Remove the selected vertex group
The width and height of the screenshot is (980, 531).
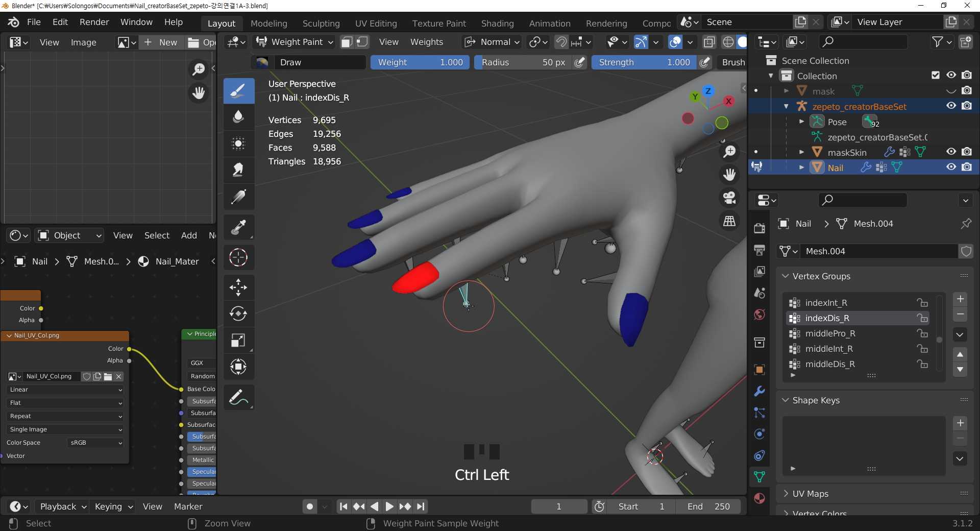click(960, 314)
